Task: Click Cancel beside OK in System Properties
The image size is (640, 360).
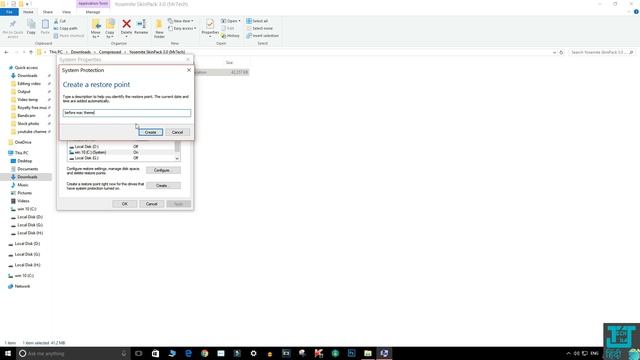Action: (x=151, y=204)
